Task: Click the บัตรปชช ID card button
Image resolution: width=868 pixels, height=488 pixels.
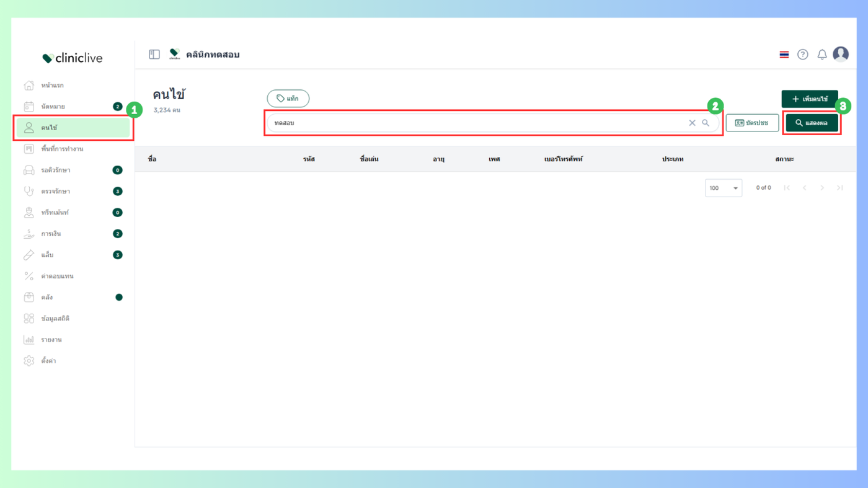Action: pos(752,123)
